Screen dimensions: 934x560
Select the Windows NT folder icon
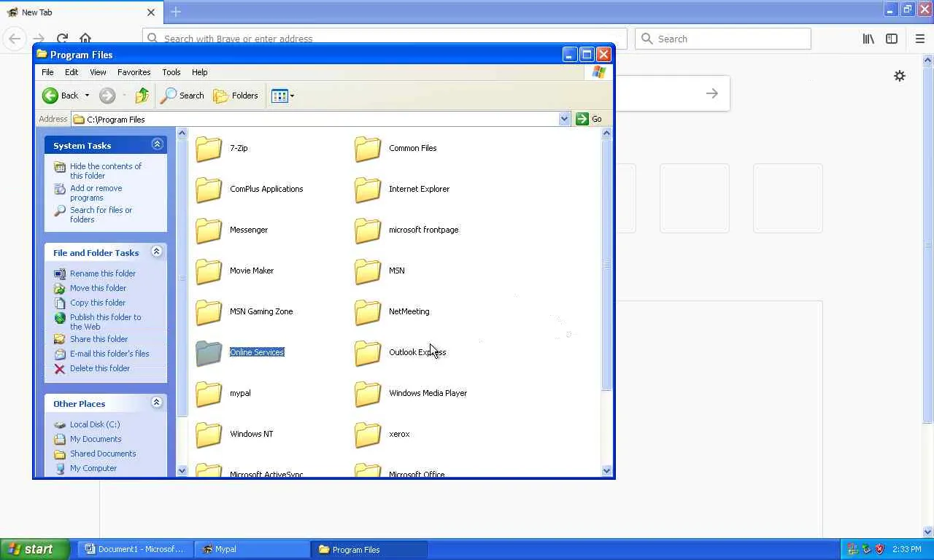(209, 434)
